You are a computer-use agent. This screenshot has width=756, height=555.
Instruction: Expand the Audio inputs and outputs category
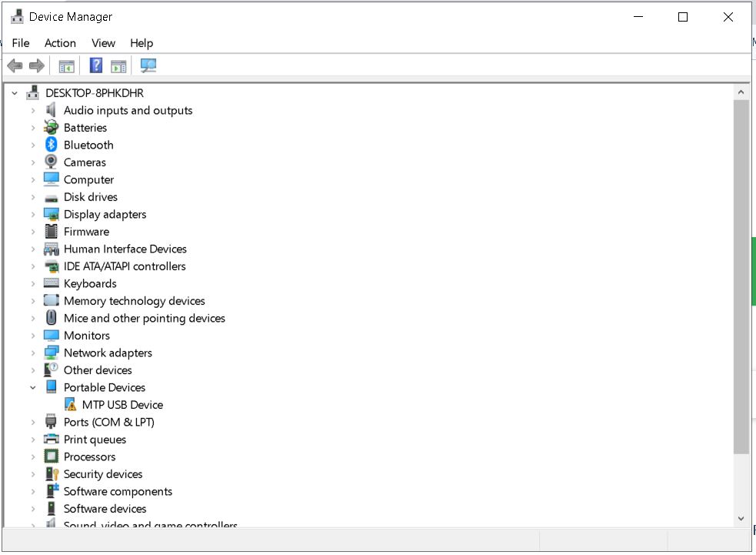33,111
